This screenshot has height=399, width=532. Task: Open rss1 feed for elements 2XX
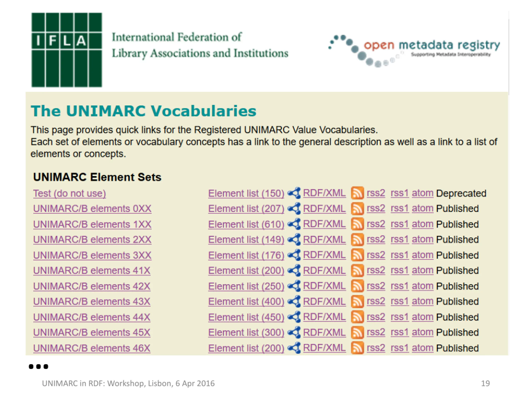click(x=400, y=240)
